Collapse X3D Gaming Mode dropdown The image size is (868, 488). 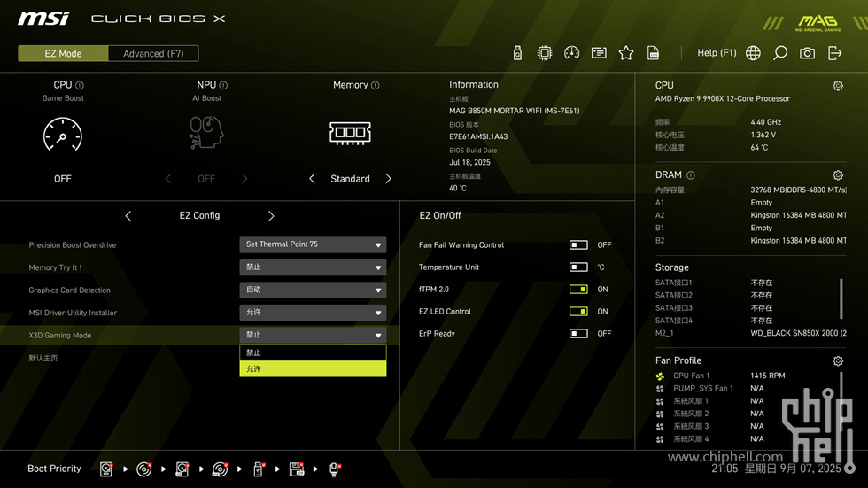click(313, 336)
